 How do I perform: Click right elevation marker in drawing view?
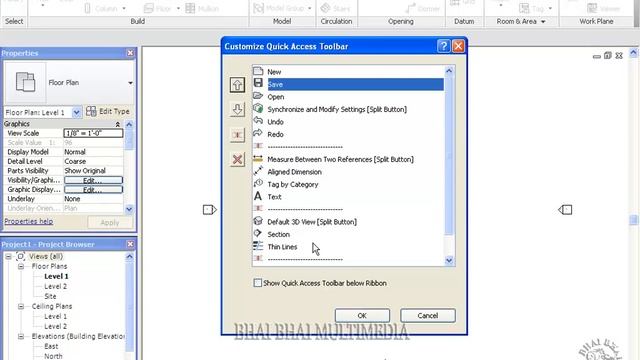[x=565, y=210]
